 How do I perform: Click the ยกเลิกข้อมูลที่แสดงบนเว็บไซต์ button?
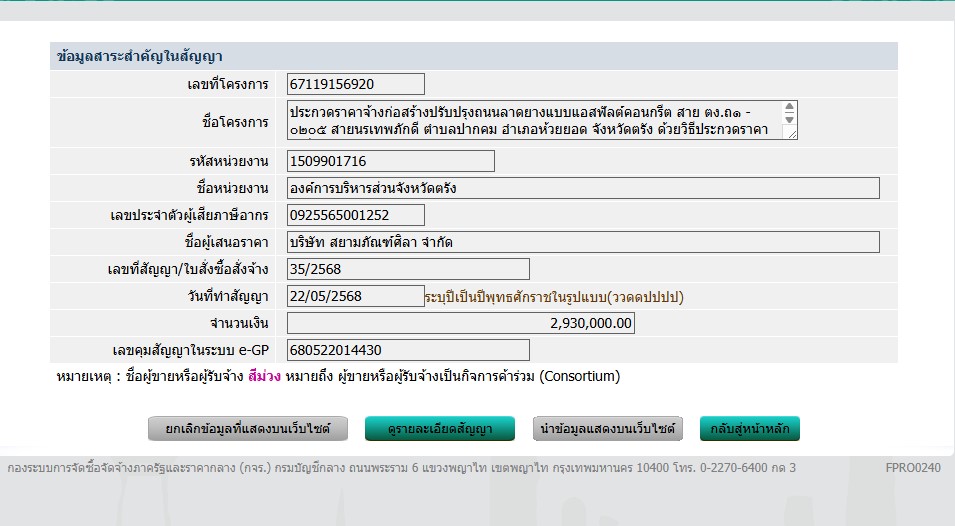(248, 429)
